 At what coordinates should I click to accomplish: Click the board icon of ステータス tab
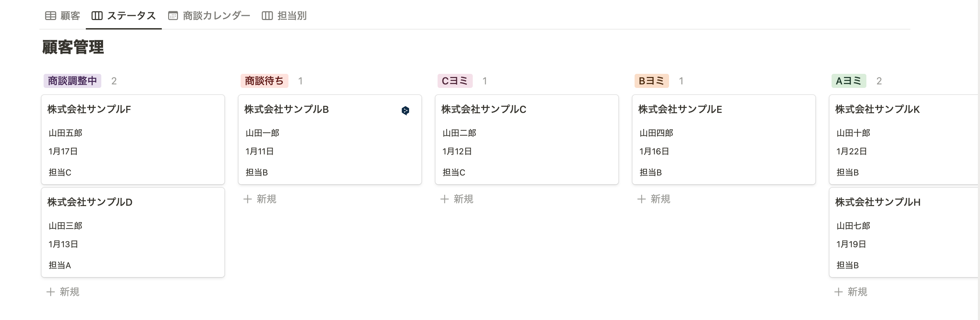[x=97, y=15]
